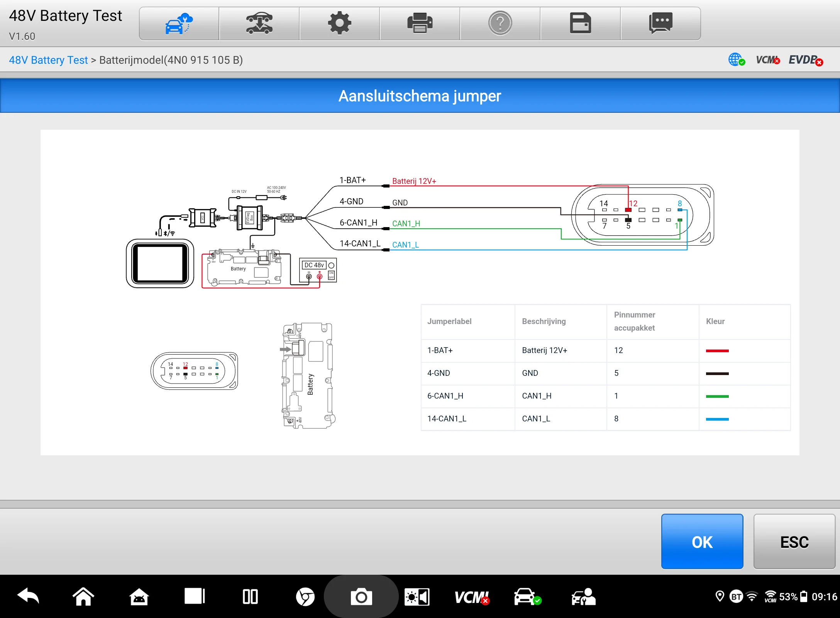The width and height of the screenshot is (840, 618).
Task: Launch the split-screen icon
Action: pyautogui.click(x=250, y=597)
